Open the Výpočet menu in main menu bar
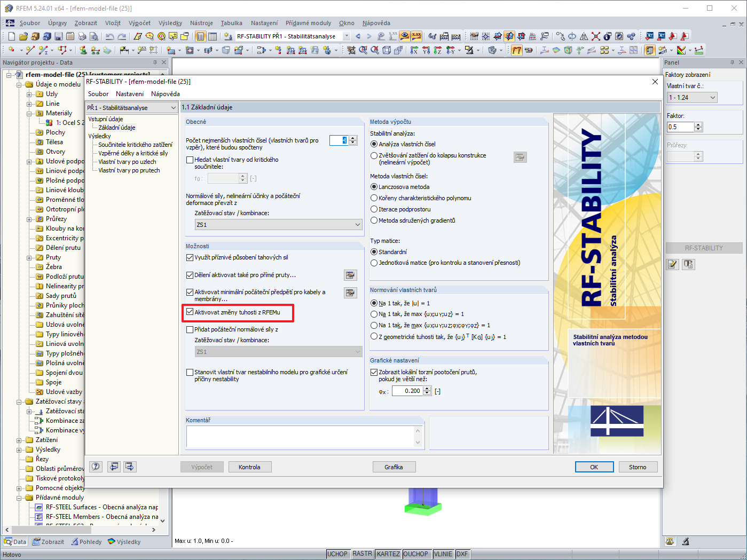 [139, 23]
